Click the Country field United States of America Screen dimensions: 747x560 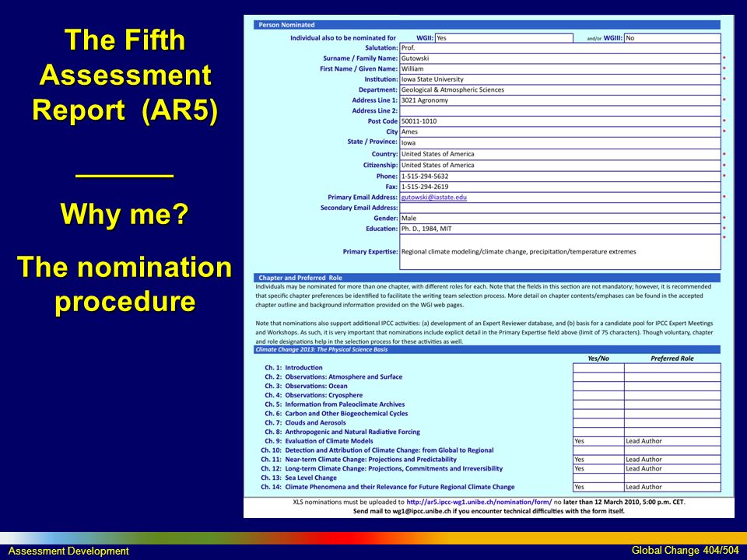[559, 154]
